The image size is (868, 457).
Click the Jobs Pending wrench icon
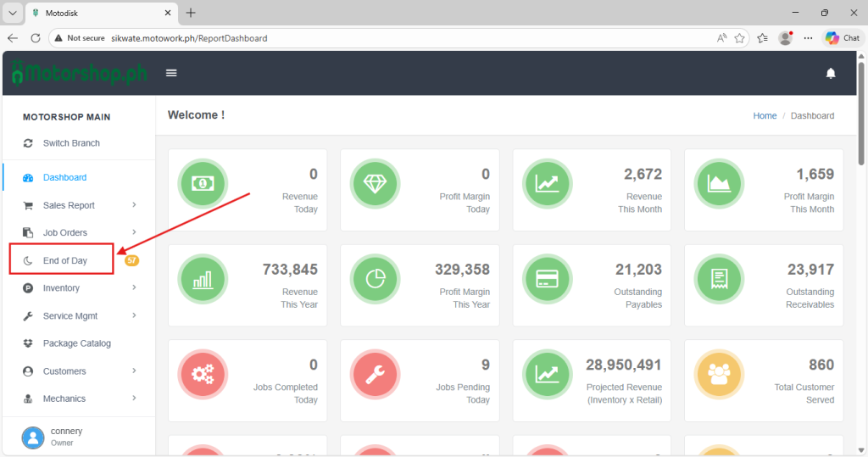(374, 374)
